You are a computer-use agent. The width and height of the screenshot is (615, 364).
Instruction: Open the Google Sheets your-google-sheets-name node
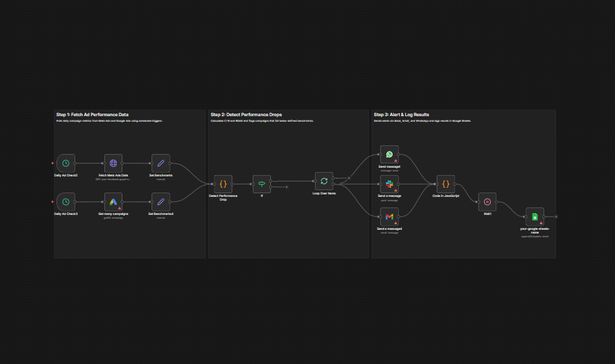pyautogui.click(x=534, y=216)
